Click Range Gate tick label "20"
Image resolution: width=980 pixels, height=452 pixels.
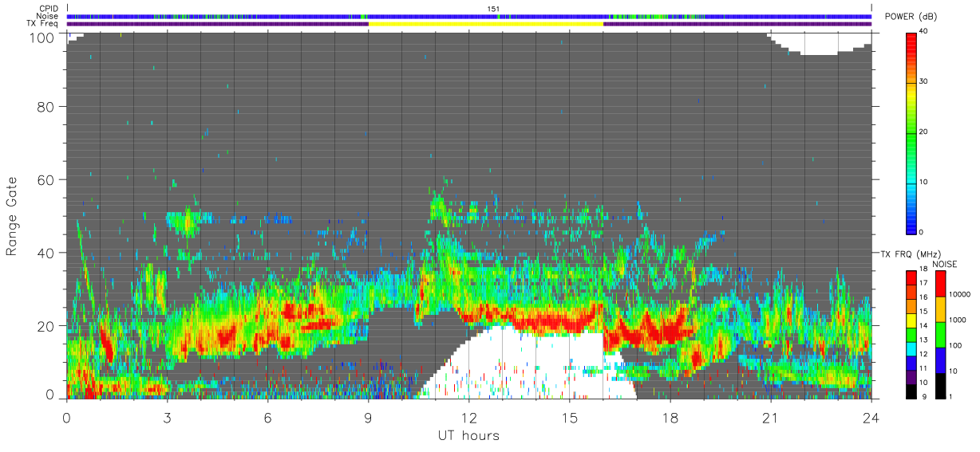(x=45, y=325)
